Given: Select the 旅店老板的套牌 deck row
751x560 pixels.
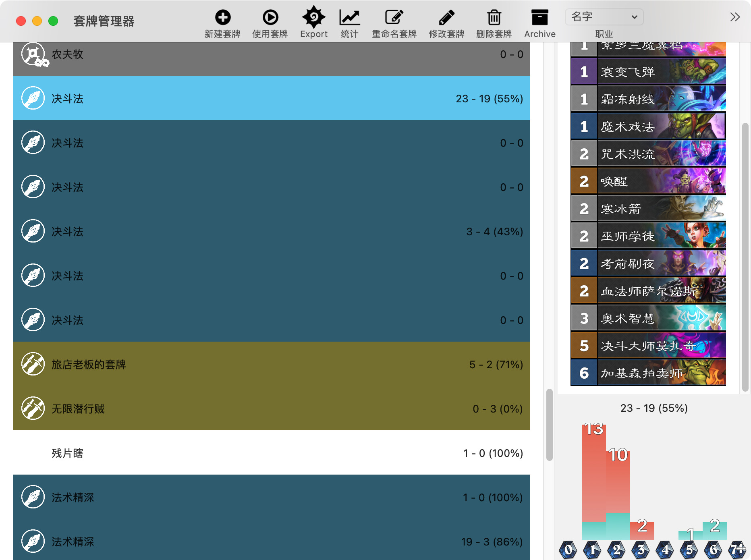Looking at the screenshot, I should coord(271,364).
